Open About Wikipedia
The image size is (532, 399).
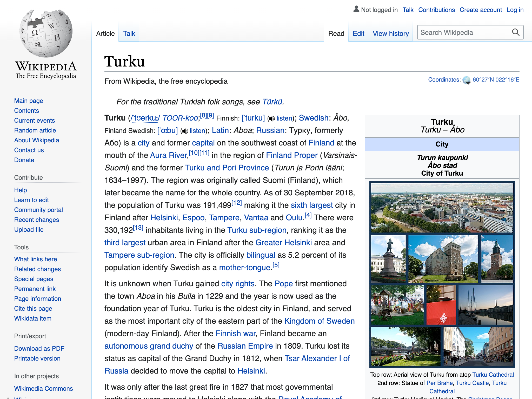(37, 140)
